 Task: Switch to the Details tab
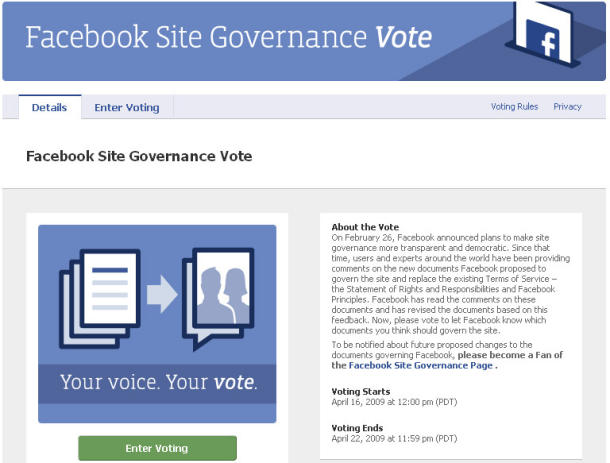pos(49,107)
